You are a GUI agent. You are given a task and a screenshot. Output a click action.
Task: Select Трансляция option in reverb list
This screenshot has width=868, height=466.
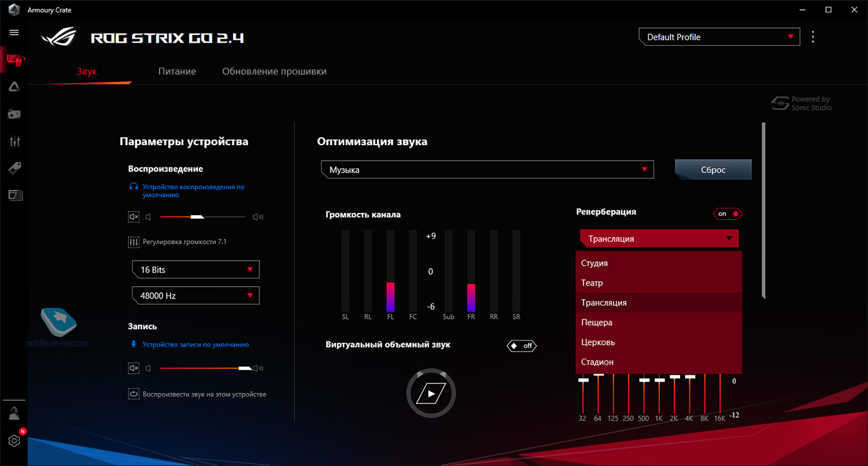coord(658,303)
